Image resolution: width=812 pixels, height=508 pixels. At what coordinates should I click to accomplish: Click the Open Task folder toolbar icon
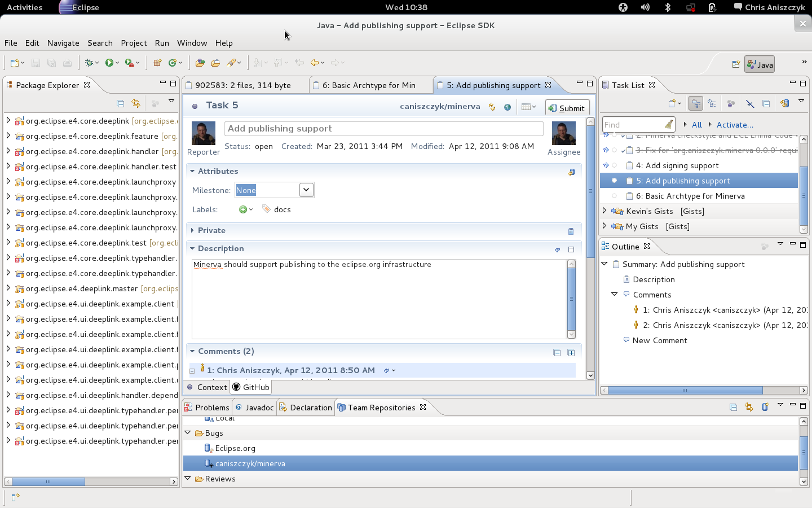tap(215, 63)
